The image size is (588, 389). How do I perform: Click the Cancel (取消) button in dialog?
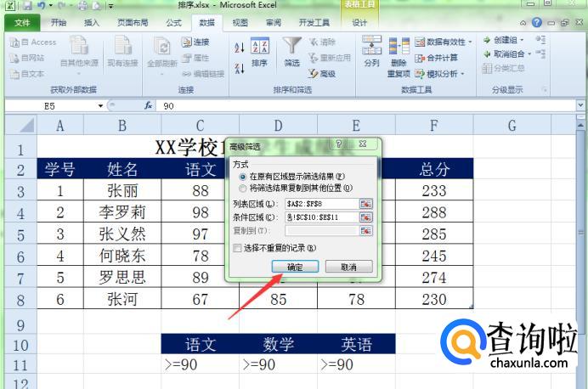point(348,267)
